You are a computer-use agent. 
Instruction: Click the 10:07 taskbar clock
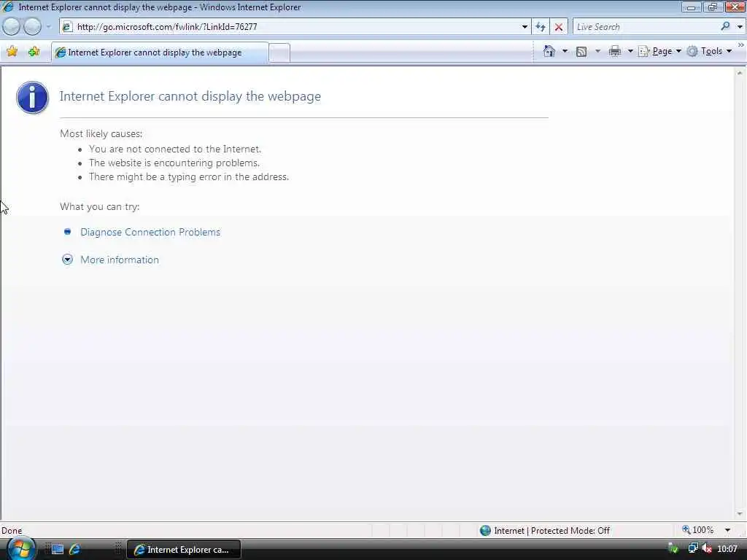[x=727, y=549]
